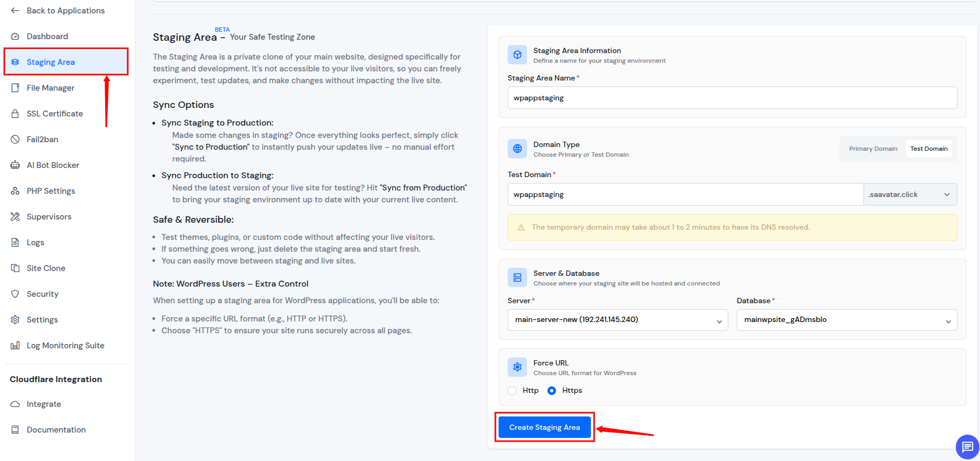Select the Http radio option
The width and height of the screenshot is (980, 461).
513,391
